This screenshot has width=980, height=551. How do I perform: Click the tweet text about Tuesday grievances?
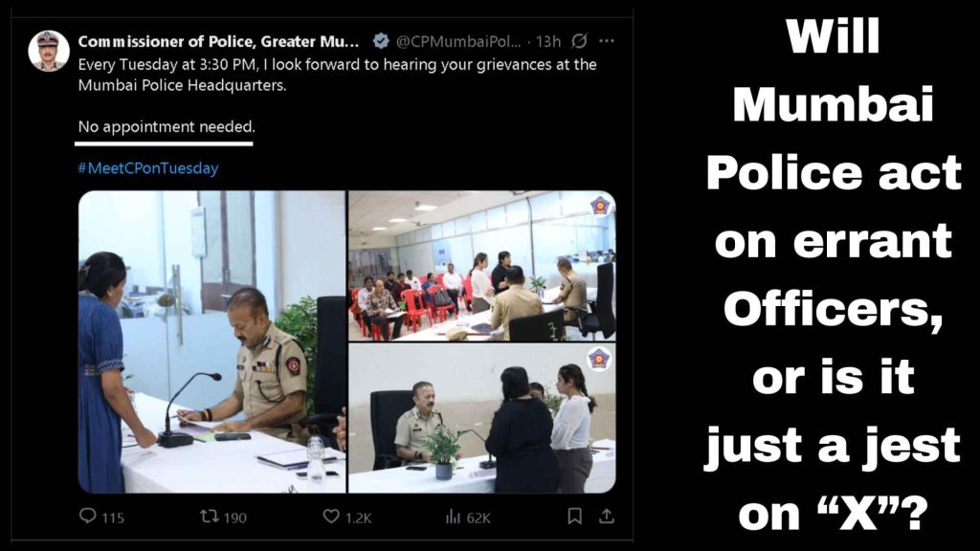(x=338, y=75)
